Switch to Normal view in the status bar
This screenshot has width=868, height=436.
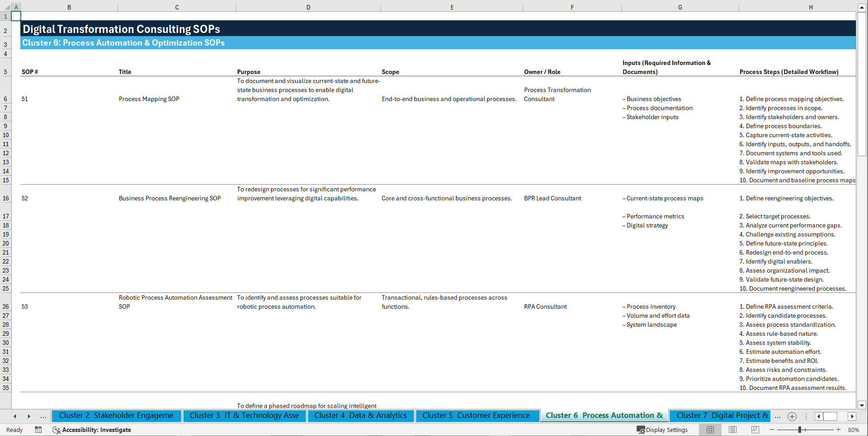coord(709,430)
